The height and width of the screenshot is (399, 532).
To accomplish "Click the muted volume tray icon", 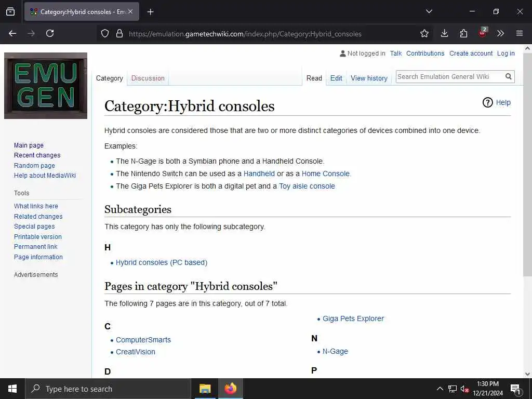I will click(465, 389).
